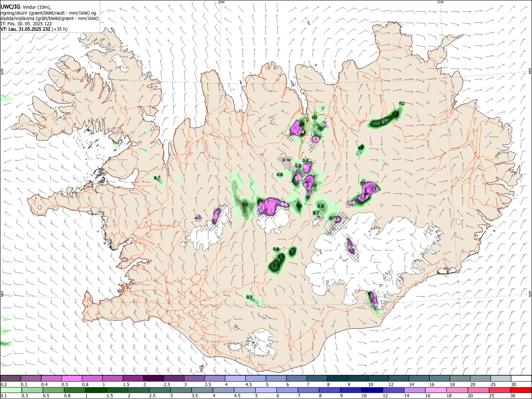Click the 'slydda/snjókoma' legend description line

(49, 19)
